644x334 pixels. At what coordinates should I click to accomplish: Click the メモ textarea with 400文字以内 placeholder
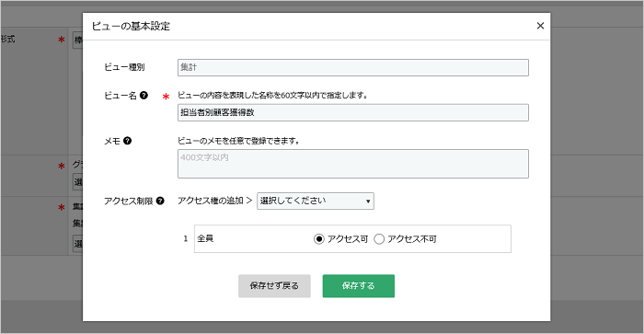353,164
